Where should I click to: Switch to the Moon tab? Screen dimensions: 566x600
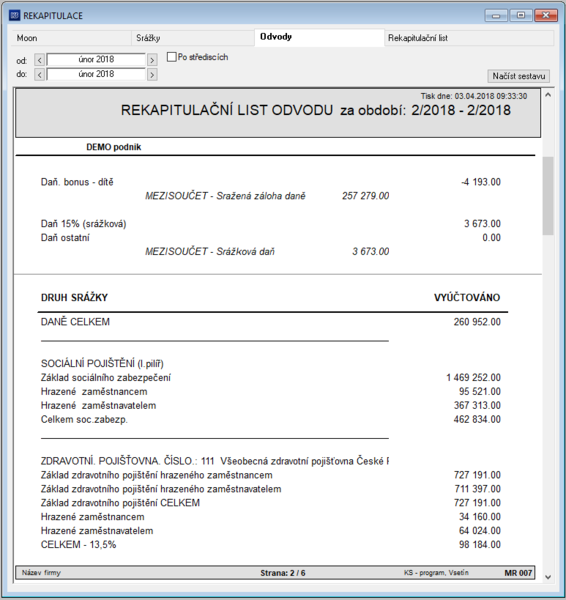(x=71, y=38)
